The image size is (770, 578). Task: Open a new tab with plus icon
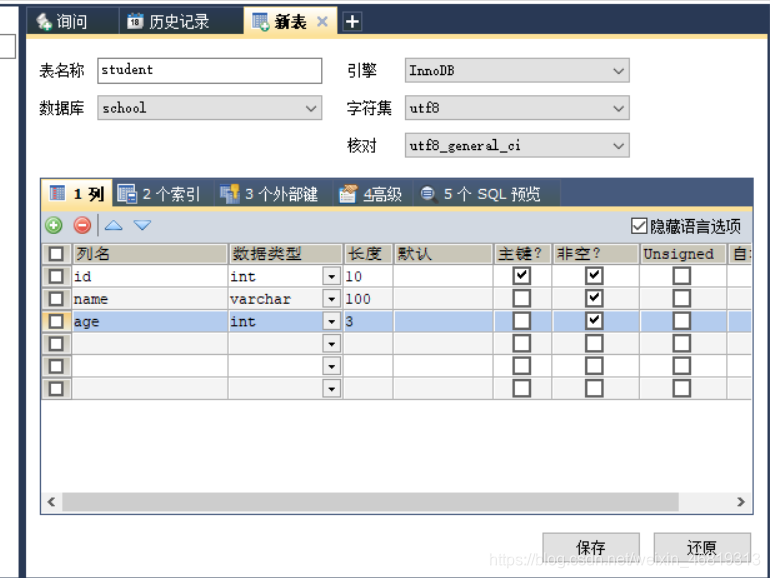click(352, 22)
